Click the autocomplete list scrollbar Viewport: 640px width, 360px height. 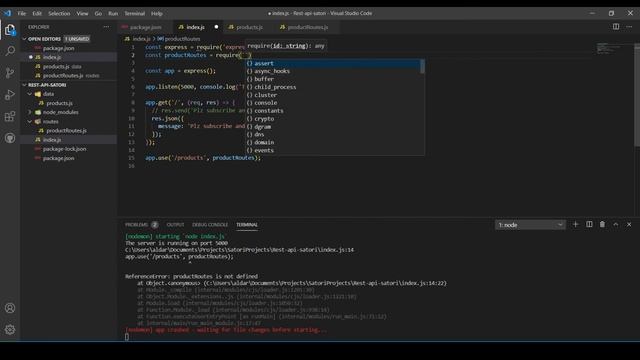click(422, 67)
